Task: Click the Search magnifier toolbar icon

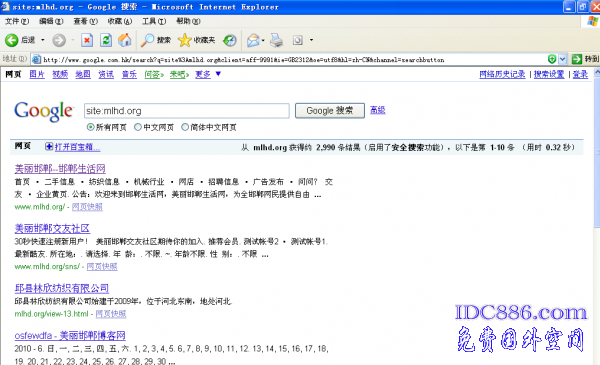Action: pos(147,40)
